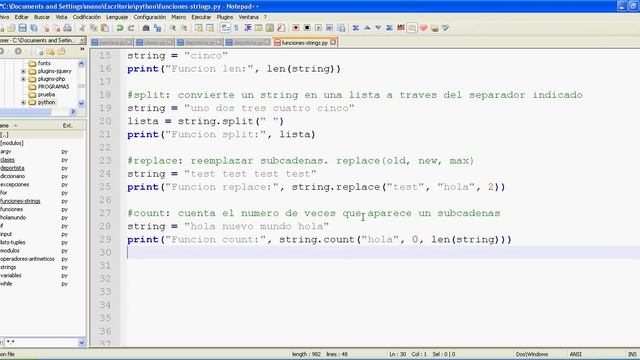The height and width of the screenshot is (360, 640).
Task: Click the green check toolbar icon at far right
Action: pyautogui.click(x=446, y=28)
